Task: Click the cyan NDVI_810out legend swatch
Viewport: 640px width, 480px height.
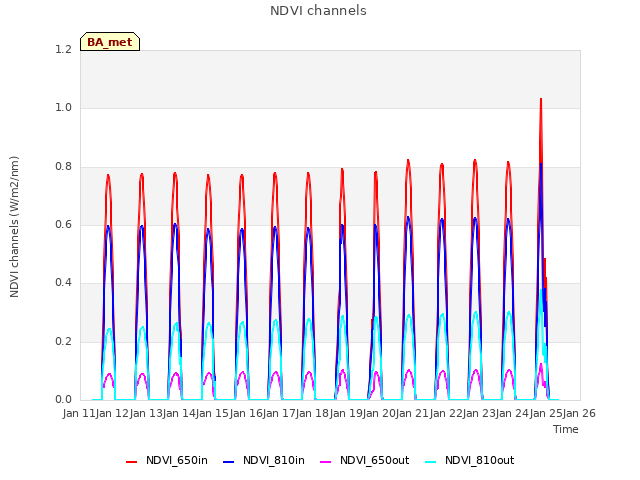Action: pos(430,462)
